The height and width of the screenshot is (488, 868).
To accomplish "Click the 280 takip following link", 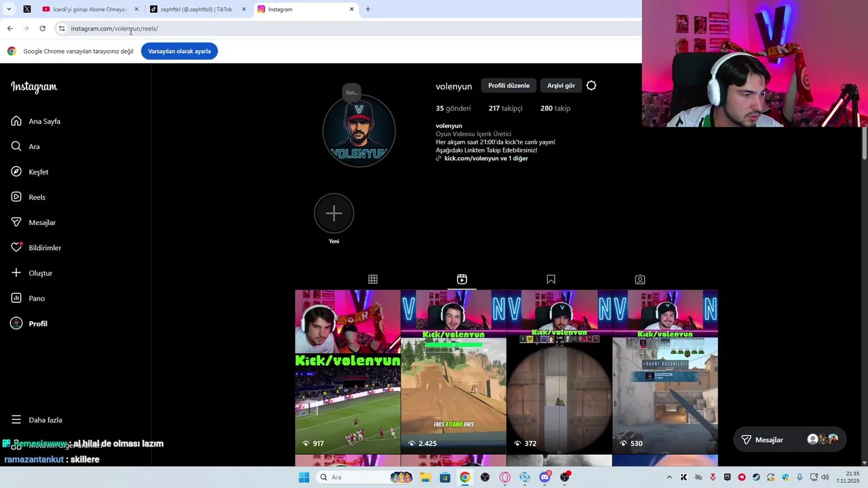I will coord(555,108).
